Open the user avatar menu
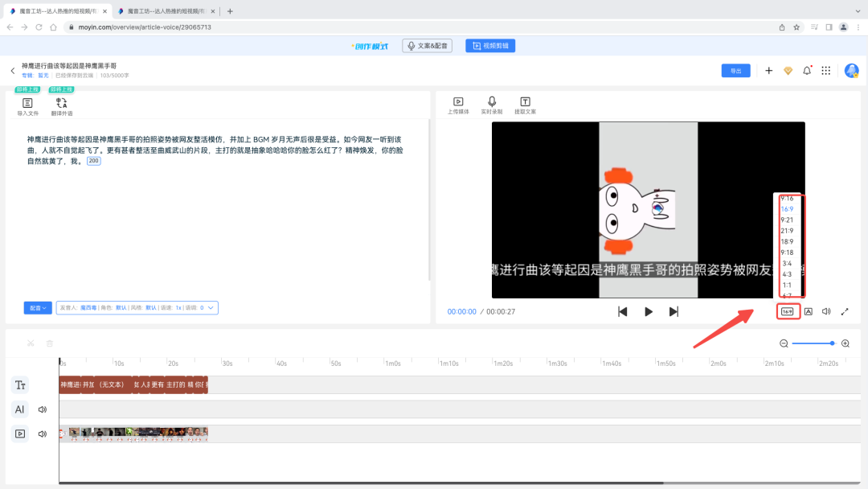 (x=851, y=70)
